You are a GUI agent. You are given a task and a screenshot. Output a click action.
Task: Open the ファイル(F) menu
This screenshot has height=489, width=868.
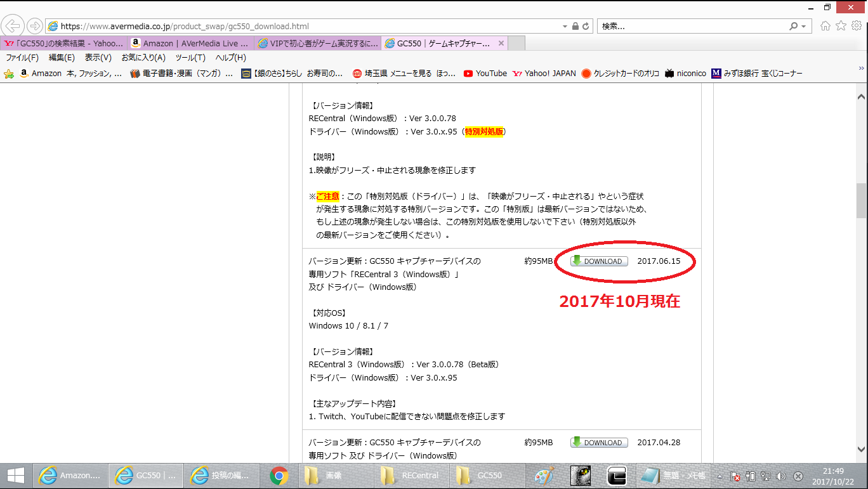click(x=22, y=58)
